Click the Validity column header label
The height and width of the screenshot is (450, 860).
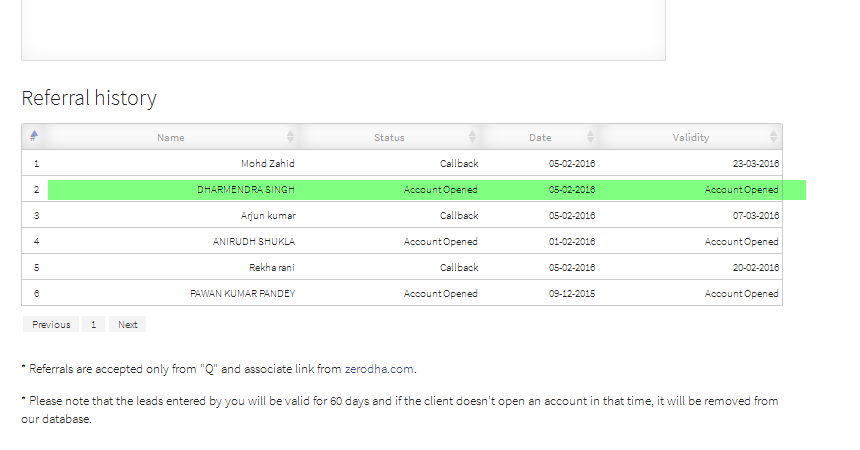pyautogui.click(x=691, y=138)
